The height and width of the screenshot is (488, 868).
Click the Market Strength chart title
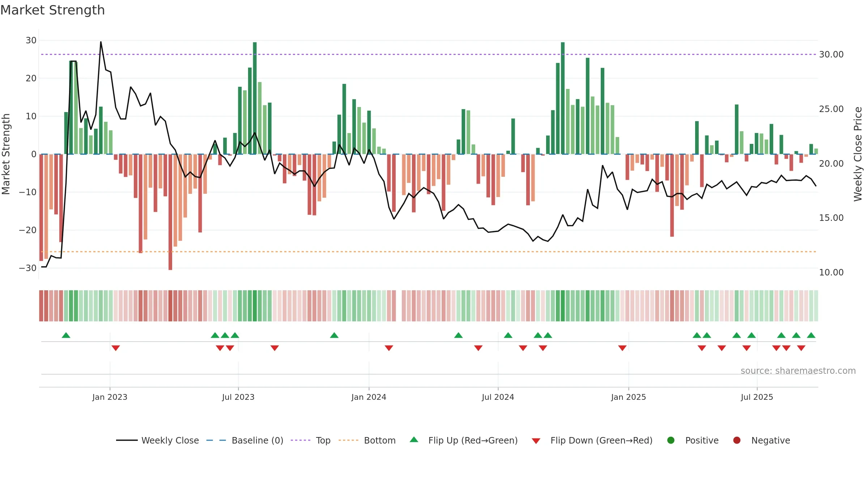[x=52, y=10]
